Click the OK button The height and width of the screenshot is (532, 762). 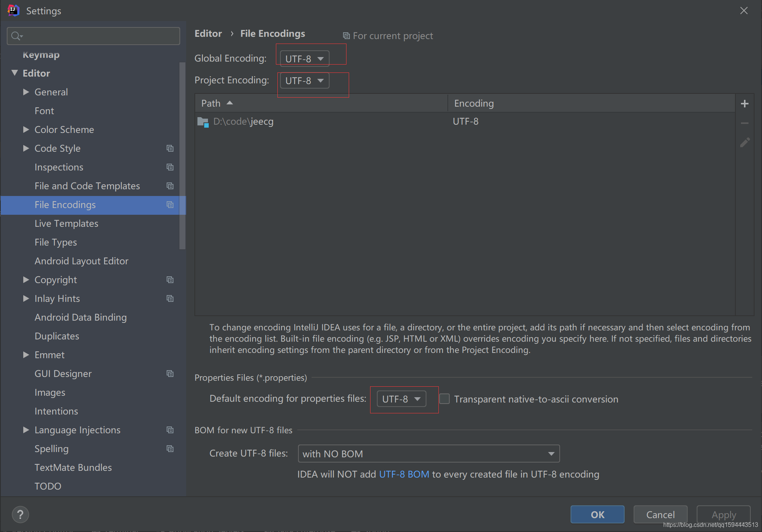pyautogui.click(x=597, y=514)
